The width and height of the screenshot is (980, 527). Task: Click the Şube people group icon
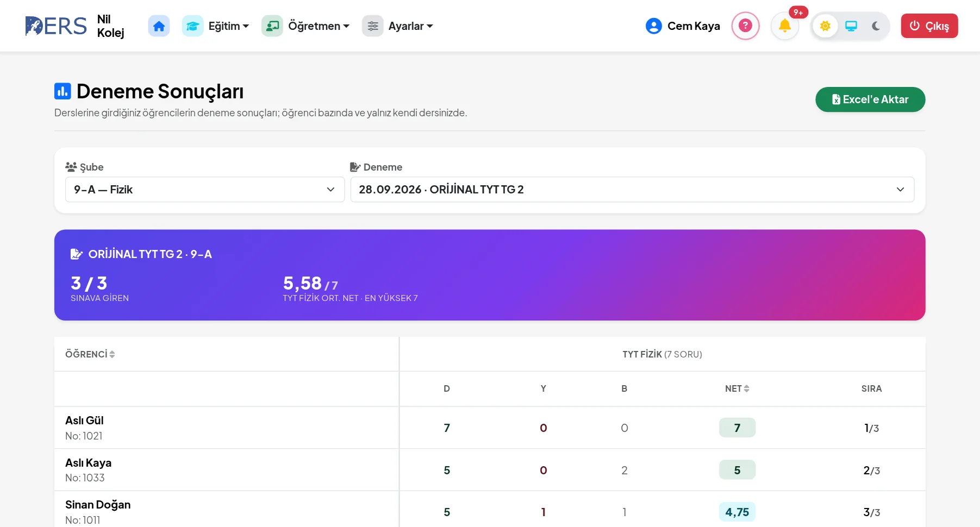click(71, 167)
